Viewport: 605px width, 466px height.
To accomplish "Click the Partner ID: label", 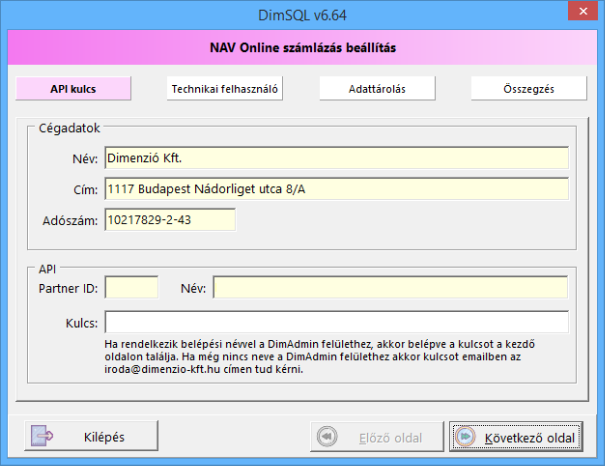I will point(68,289).
